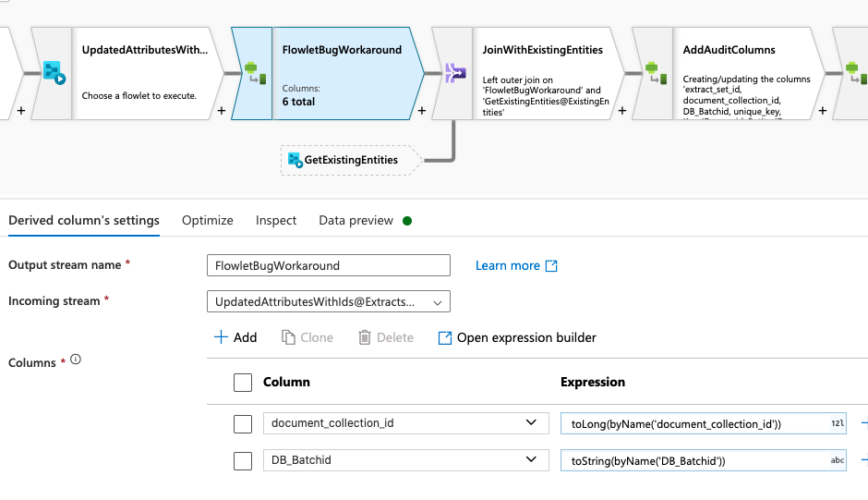Viewport: 868px width, 500px height.
Task: Open the Incoming stream dropdown
Action: pos(328,301)
